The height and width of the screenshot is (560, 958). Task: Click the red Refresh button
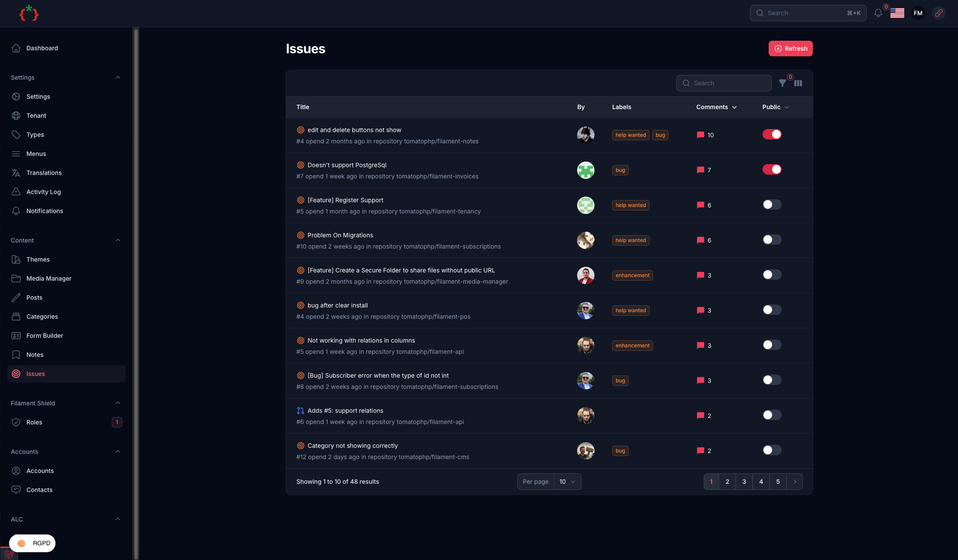790,49
